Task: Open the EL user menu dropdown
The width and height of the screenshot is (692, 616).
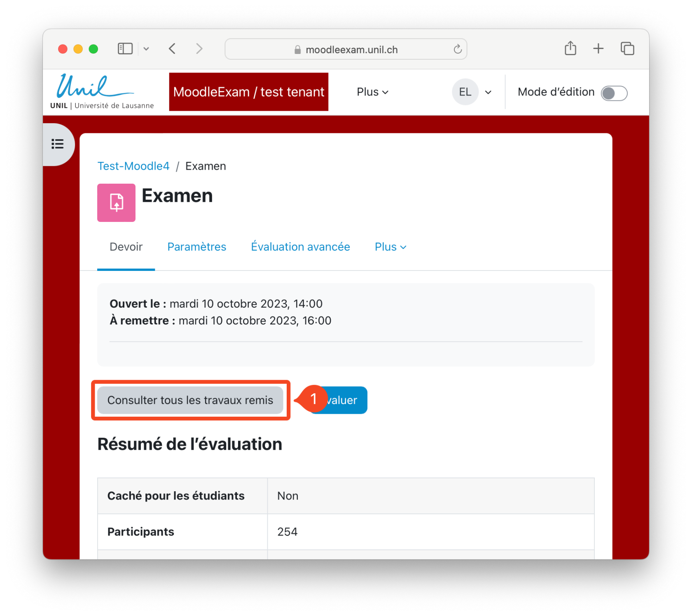Action: (x=472, y=92)
